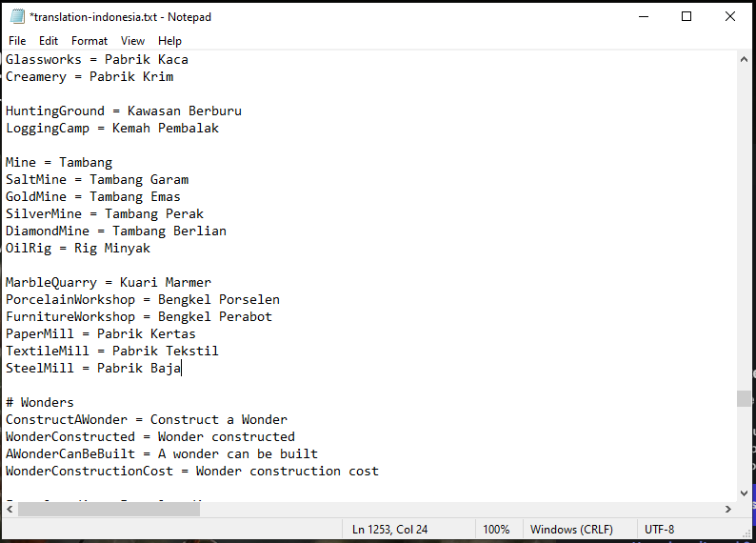Maximize the Notepad window
The image size is (756, 543).
pos(686,16)
